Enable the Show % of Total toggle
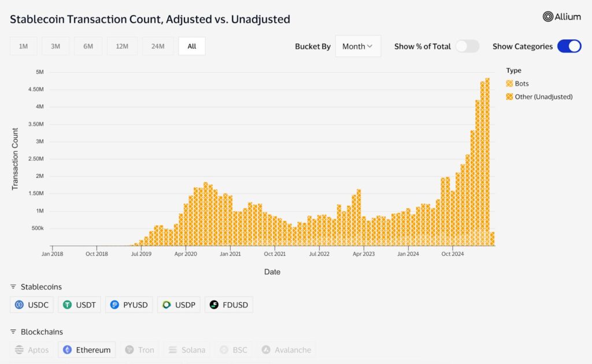 [467, 46]
